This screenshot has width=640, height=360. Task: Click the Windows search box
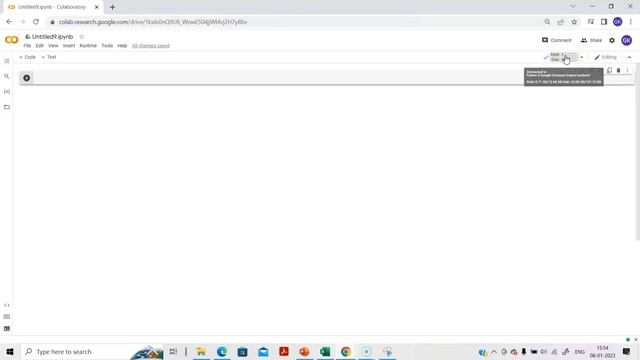[92, 351]
